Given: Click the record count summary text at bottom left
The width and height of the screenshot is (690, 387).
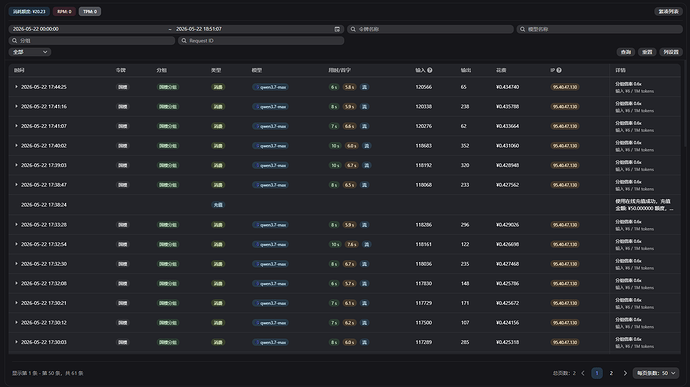Looking at the screenshot, I should coord(48,373).
